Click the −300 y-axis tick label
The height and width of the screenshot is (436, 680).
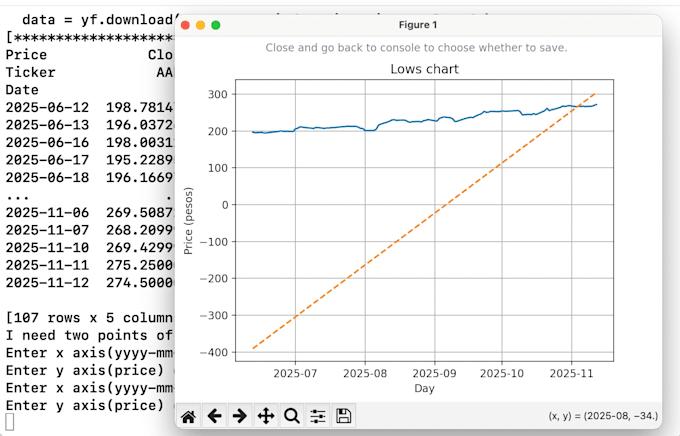click(214, 315)
